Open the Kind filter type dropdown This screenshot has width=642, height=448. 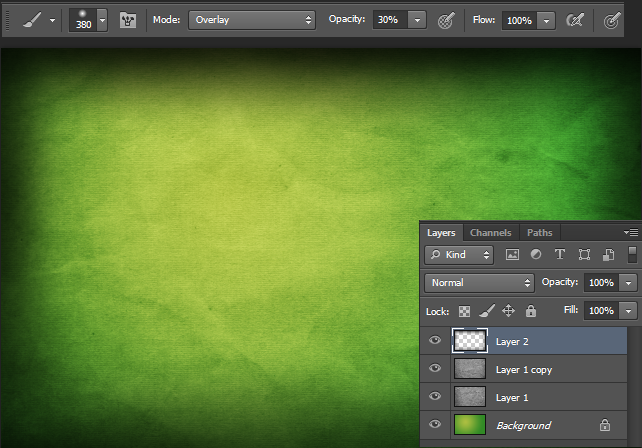point(459,255)
